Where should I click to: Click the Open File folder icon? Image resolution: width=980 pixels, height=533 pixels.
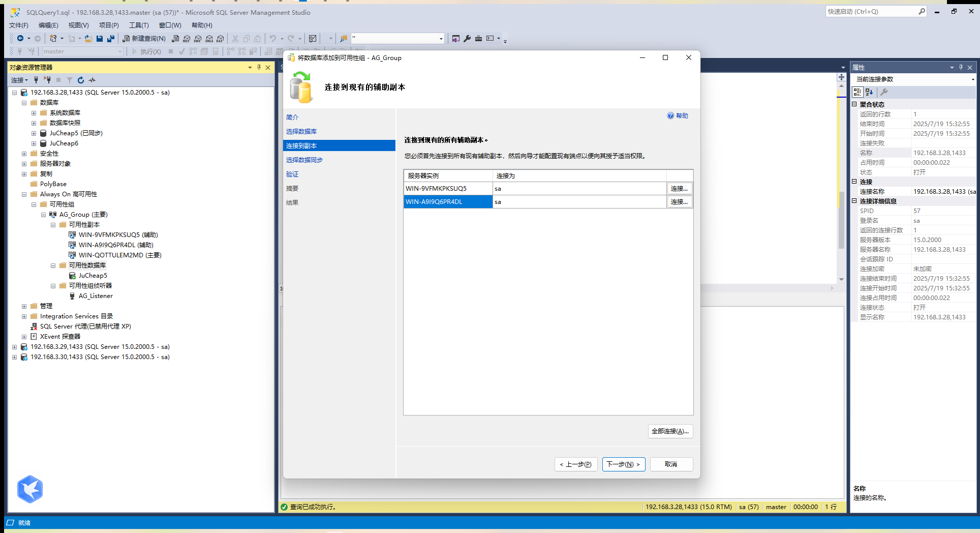coord(88,38)
